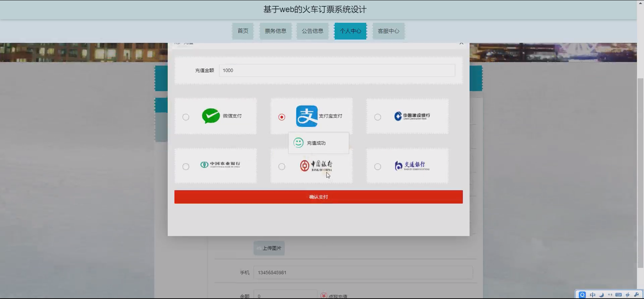Select the Alipay radio button
The width and height of the screenshot is (644, 299).
[x=282, y=117]
